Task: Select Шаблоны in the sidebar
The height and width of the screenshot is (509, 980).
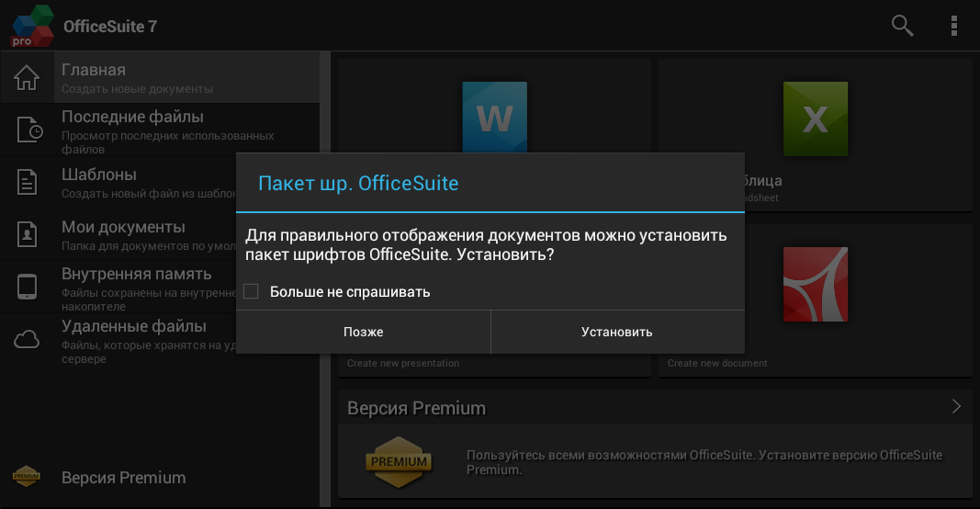Action: click(99, 175)
